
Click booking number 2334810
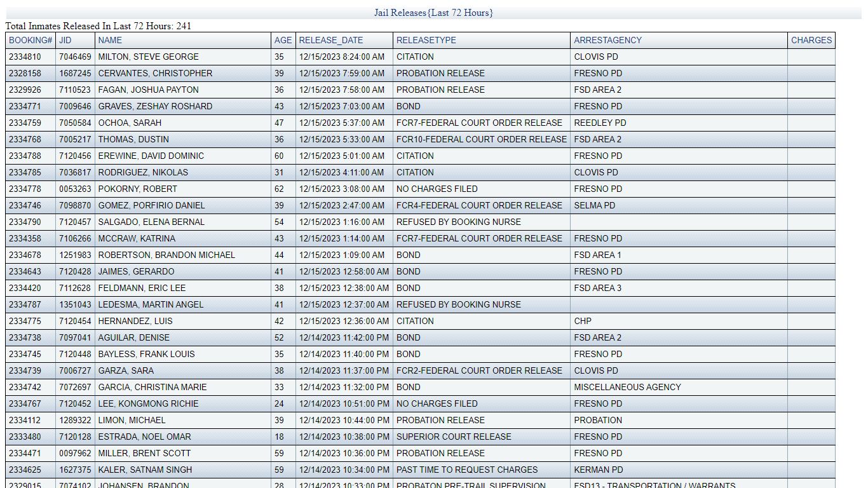(x=25, y=57)
